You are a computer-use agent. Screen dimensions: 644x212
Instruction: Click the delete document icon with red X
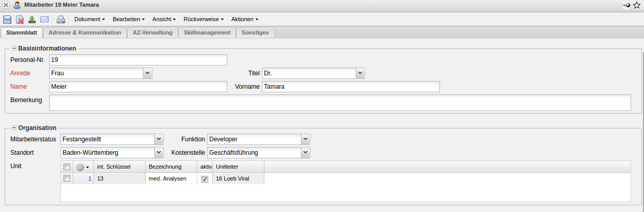pos(20,20)
